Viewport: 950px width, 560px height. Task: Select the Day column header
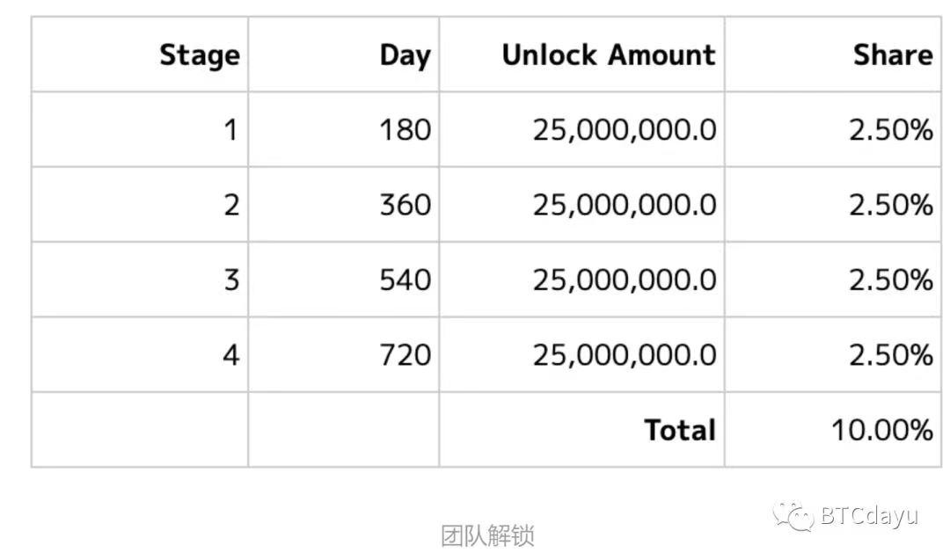405,55
